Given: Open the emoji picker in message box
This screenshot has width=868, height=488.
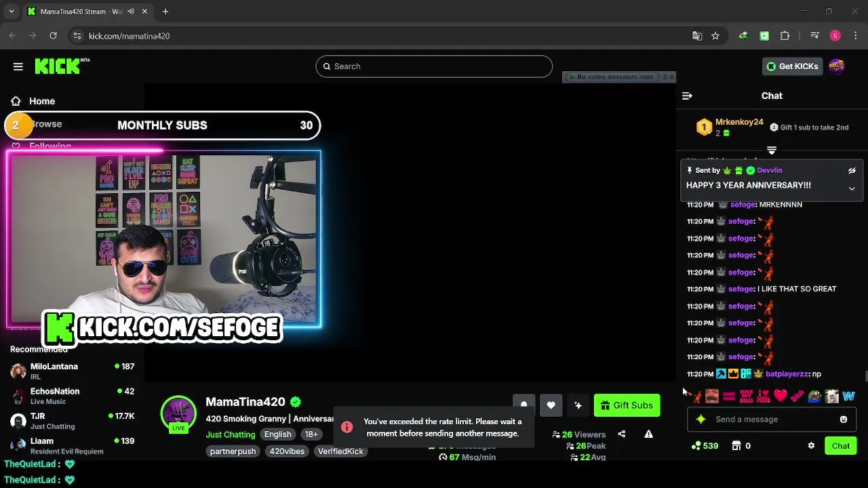Looking at the screenshot, I should (x=844, y=420).
